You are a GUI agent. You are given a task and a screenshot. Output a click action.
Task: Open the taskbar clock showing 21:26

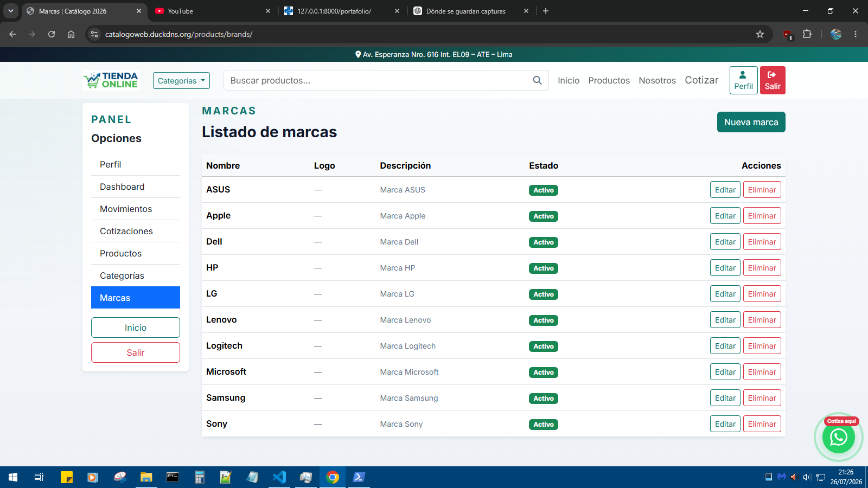(x=846, y=477)
